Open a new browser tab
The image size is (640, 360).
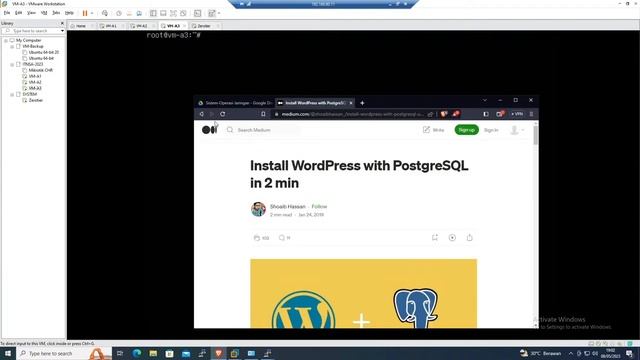tap(362, 103)
